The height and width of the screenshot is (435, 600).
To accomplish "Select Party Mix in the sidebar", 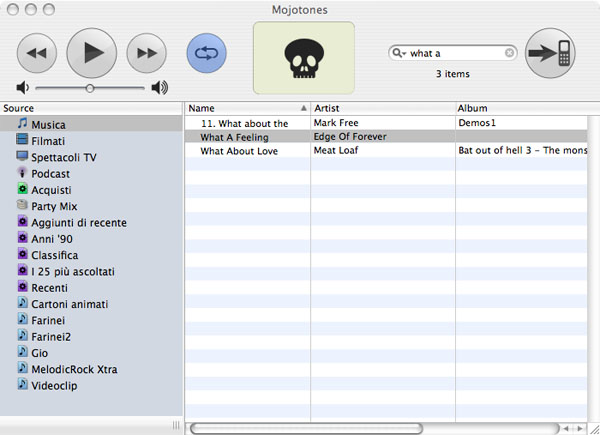I will point(91,206).
